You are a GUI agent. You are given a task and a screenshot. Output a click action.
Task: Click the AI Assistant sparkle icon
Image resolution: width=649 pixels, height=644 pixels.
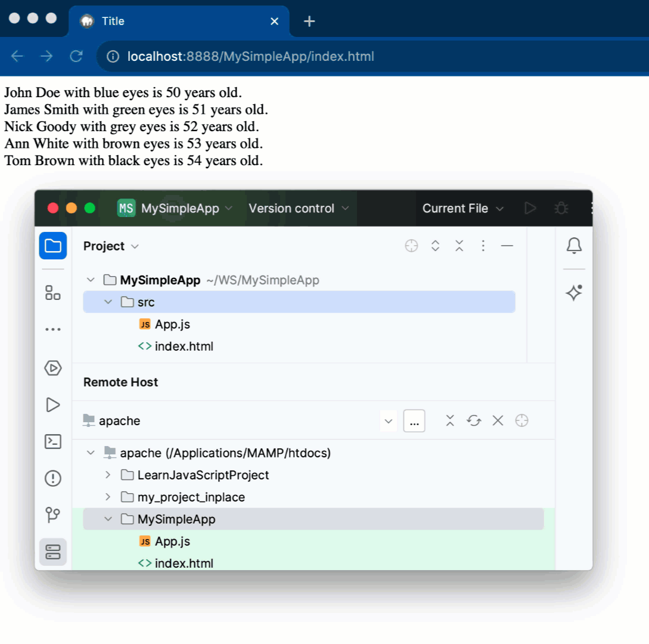(574, 293)
